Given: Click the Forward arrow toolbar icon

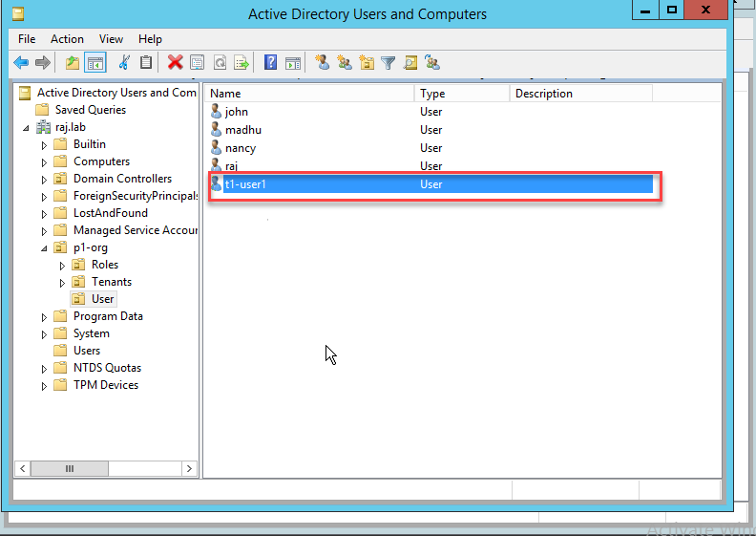Looking at the screenshot, I should pyautogui.click(x=43, y=63).
